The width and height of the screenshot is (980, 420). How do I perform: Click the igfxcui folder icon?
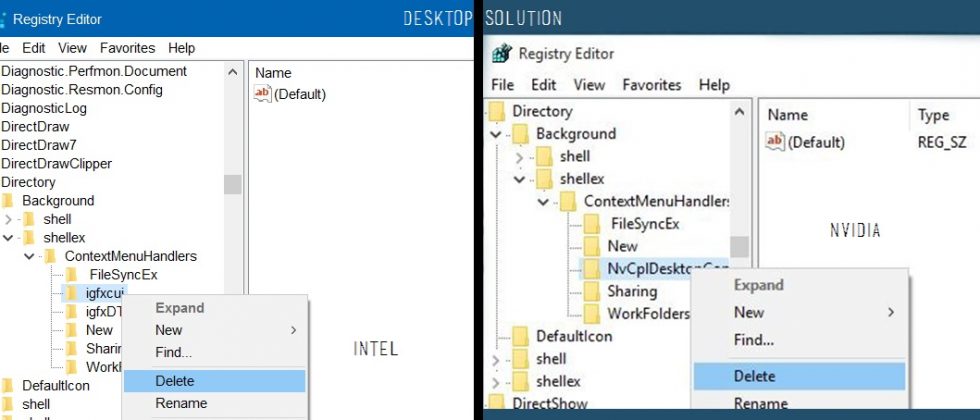click(72, 292)
